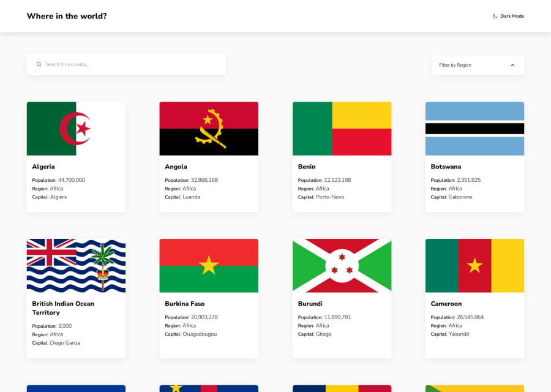Viewport: 551px width, 392px height.
Task: Open the Burundi country card
Action: [x=341, y=298]
